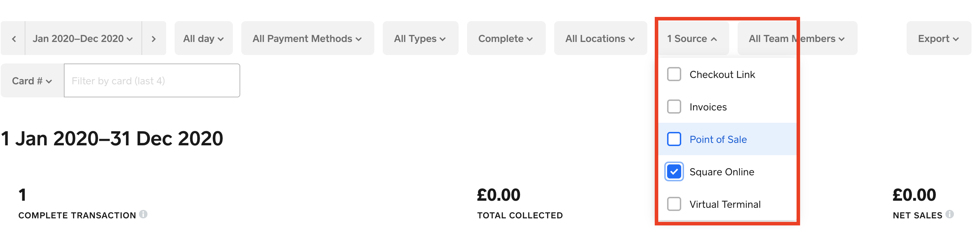
Task: Click info icon beside Net Sales
Action: pyautogui.click(x=950, y=214)
